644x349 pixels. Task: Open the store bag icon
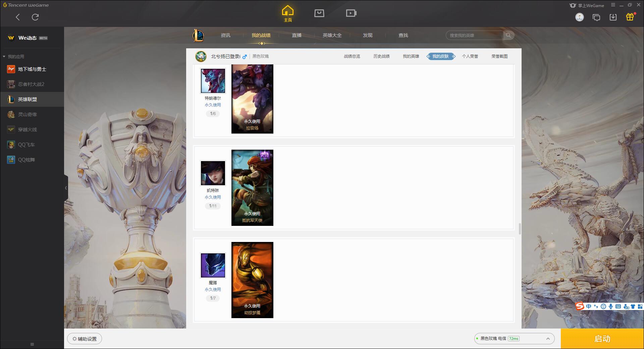319,13
